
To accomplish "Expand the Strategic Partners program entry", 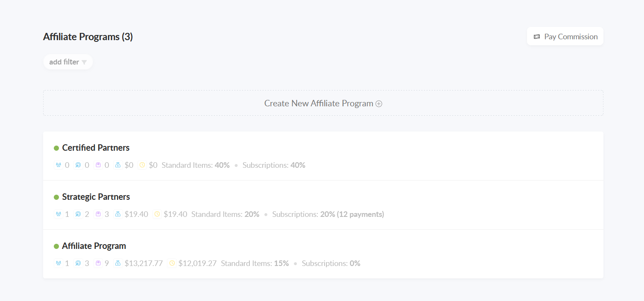I will click(96, 197).
